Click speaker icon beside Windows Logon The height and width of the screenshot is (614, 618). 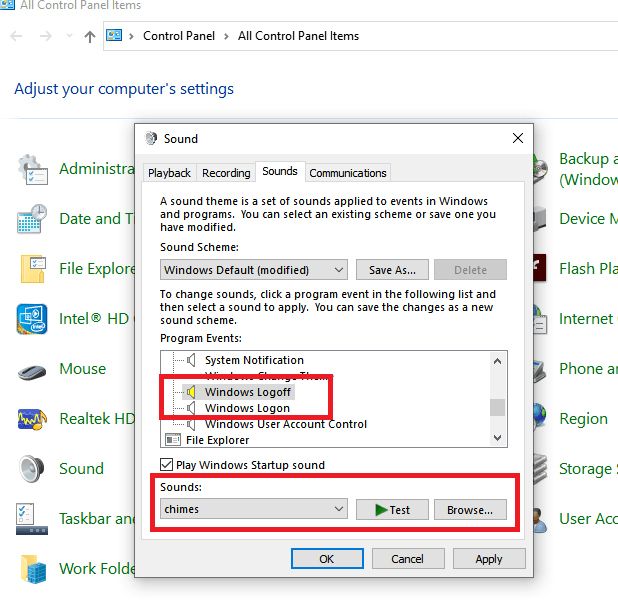(x=191, y=408)
